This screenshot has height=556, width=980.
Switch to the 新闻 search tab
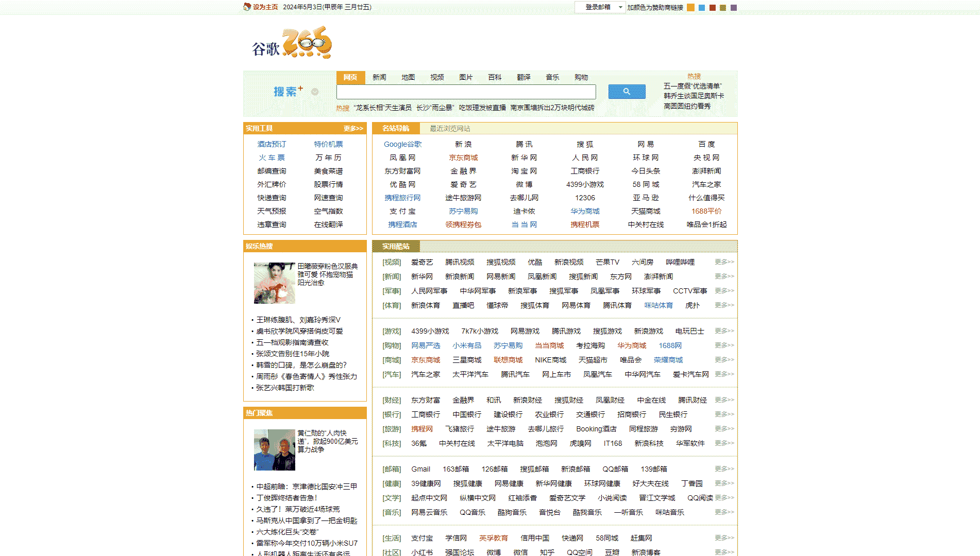tap(379, 77)
